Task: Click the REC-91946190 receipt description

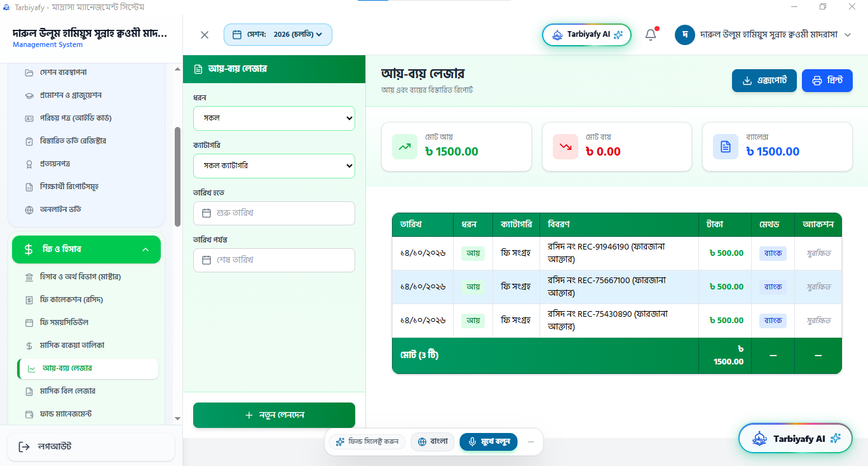Action: (606, 253)
